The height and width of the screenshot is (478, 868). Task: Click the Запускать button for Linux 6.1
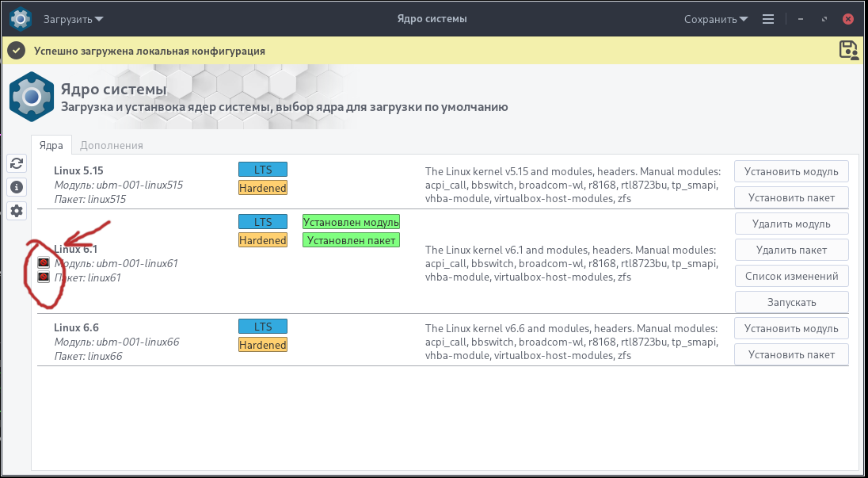[791, 302]
